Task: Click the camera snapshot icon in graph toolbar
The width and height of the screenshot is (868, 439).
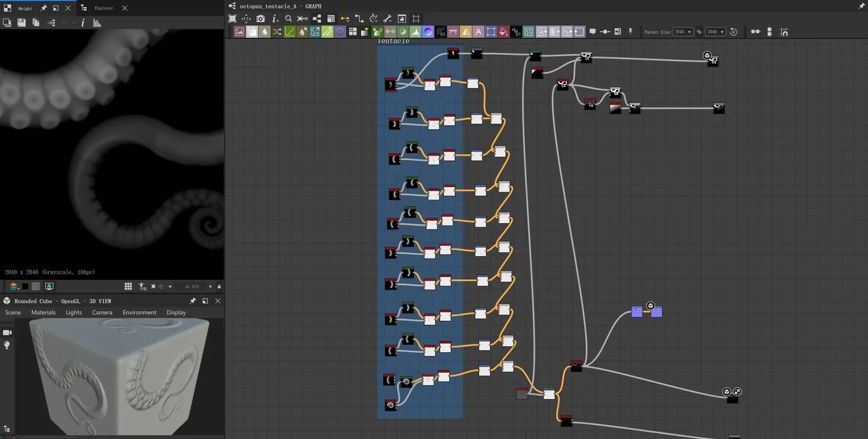Action: pos(260,19)
